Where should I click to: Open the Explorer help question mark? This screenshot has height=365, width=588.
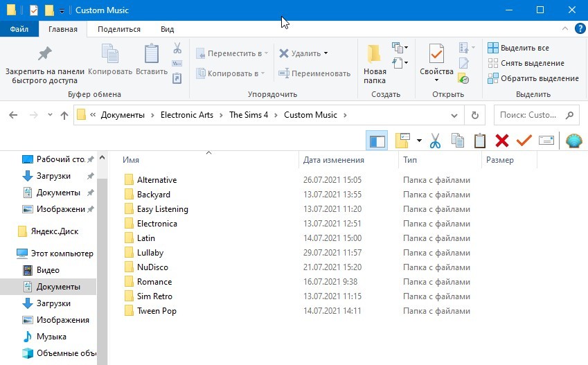580,28
